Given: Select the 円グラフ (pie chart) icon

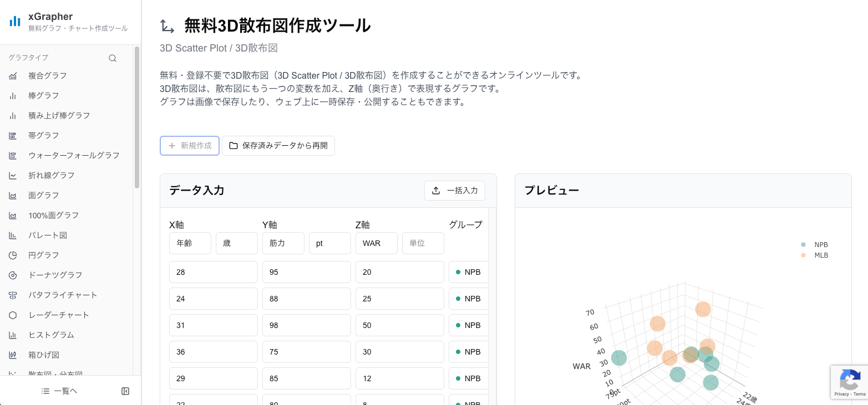Looking at the screenshot, I should click(13, 255).
